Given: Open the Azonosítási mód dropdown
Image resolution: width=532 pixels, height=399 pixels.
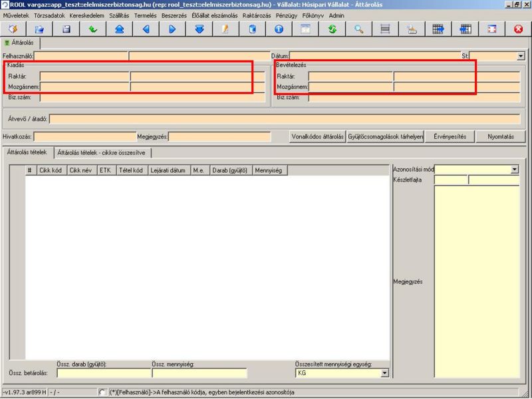Looking at the screenshot, I should coord(515,170).
